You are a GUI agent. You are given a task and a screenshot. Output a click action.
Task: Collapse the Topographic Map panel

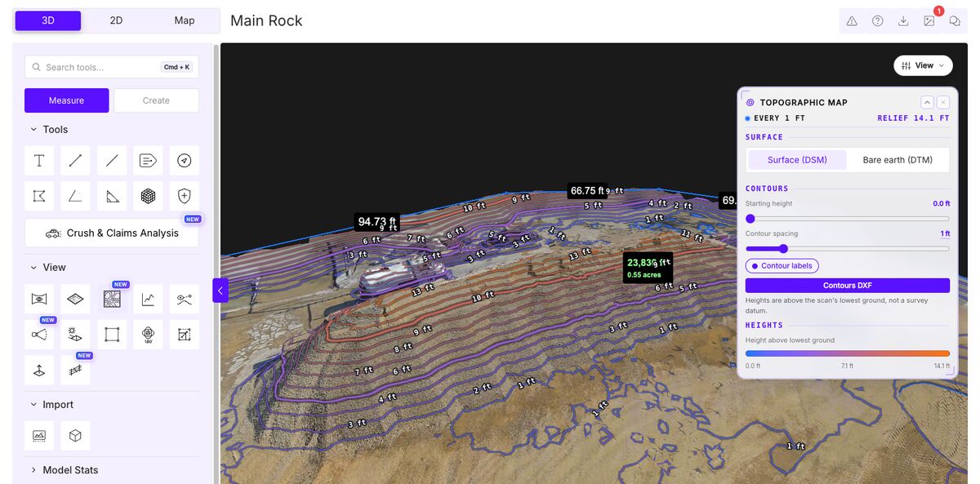(x=927, y=102)
